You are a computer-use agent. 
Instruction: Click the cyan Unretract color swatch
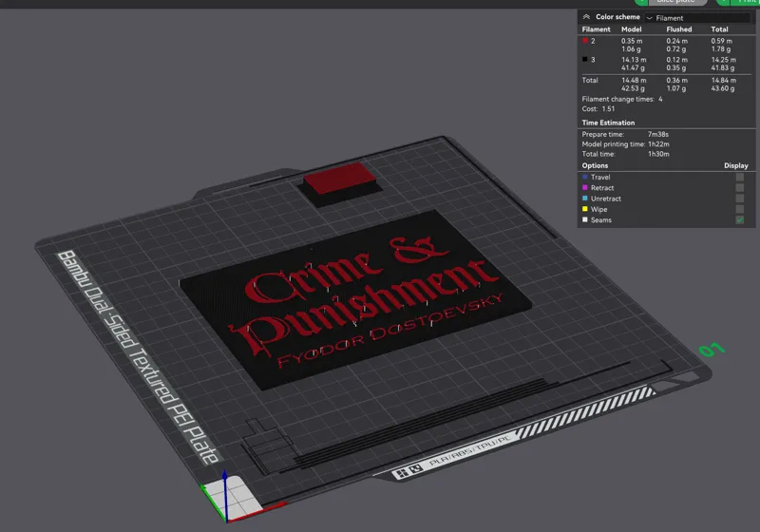point(585,199)
